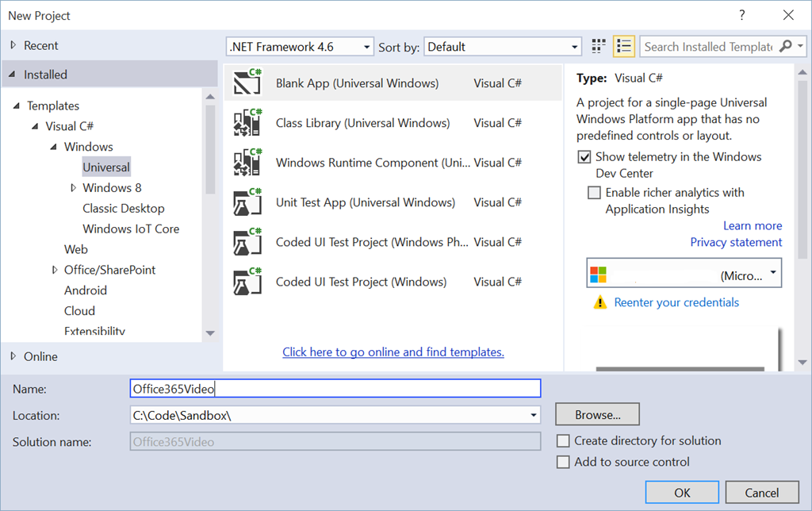Uncheck Show telemetry in Windows Dev Center
Screen dimensions: 812x511
[584, 157]
